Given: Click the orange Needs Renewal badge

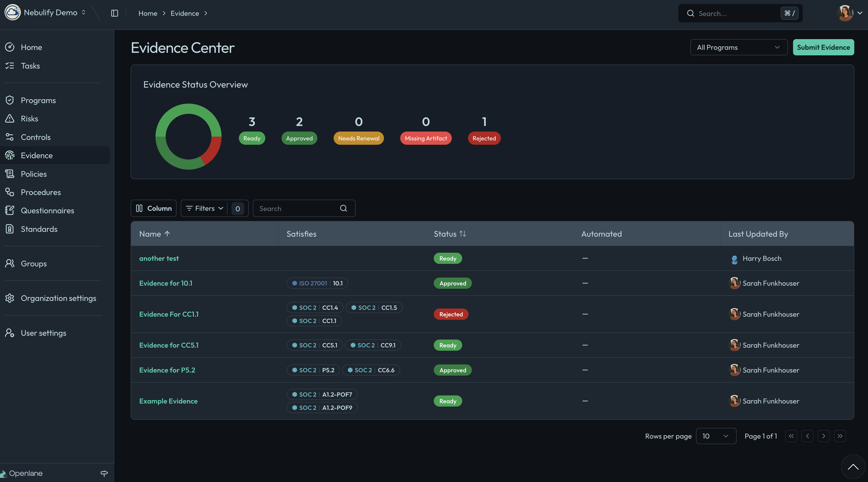Looking at the screenshot, I should (359, 138).
